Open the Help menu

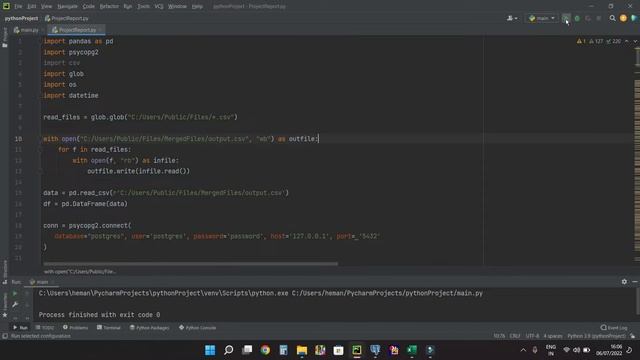coord(197,7)
